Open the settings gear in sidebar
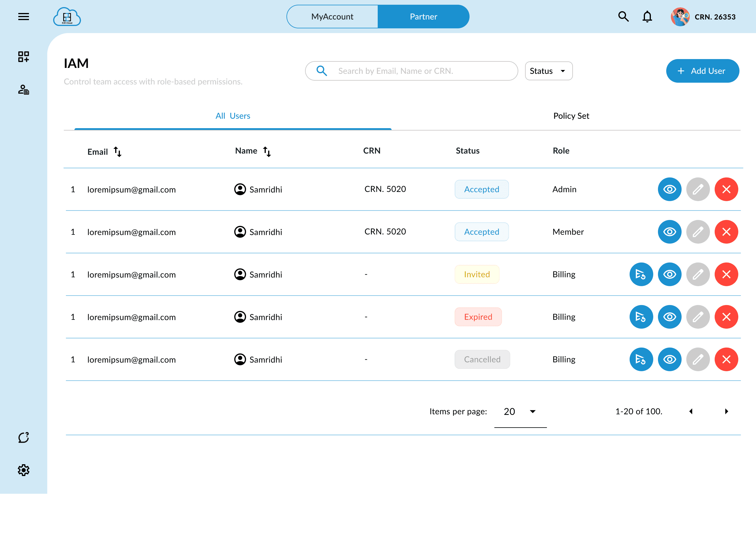 point(23,470)
